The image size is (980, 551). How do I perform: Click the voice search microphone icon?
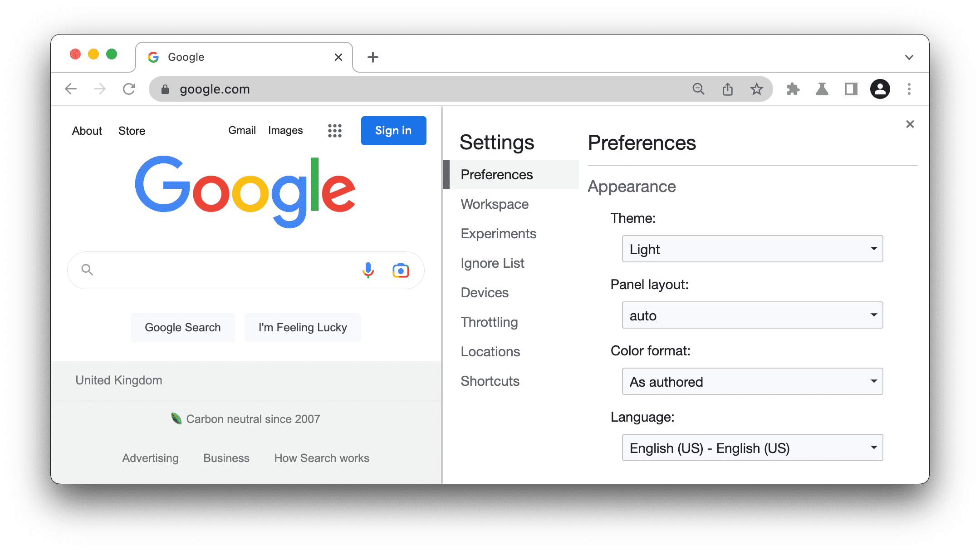coord(367,270)
